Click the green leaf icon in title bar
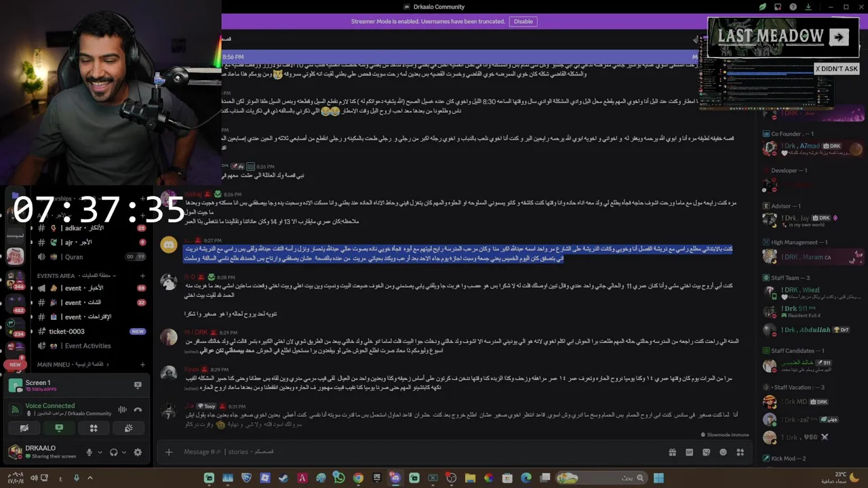This screenshot has height=488, width=868. [x=762, y=7]
